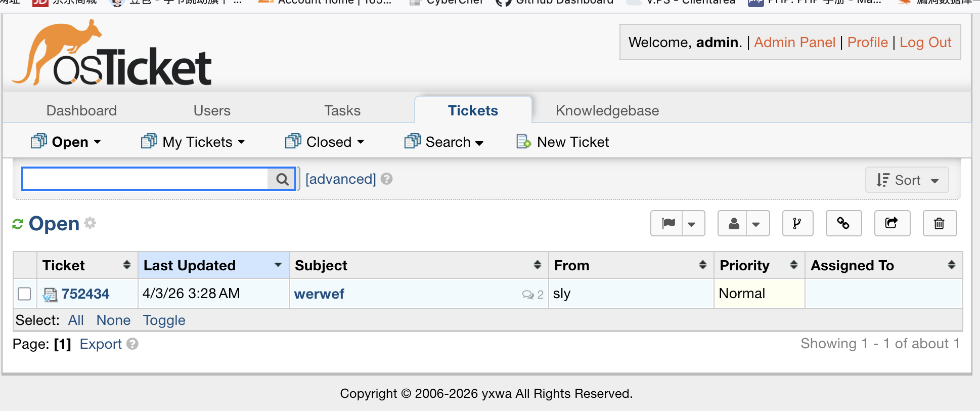The image size is (980, 411).
Task: Refresh the Open queue with green arrows
Action: [18, 224]
